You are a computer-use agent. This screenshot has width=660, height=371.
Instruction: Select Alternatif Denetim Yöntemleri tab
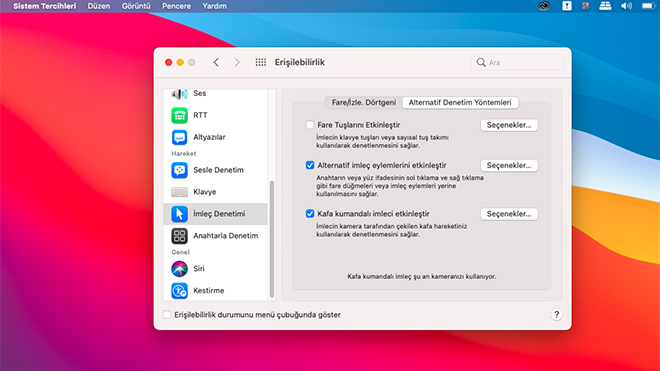click(460, 102)
